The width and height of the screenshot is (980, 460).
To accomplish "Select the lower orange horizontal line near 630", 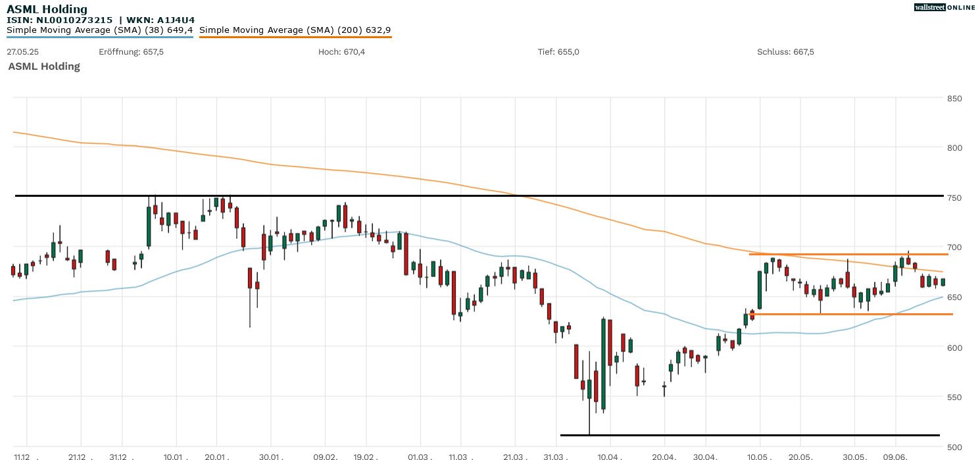I will click(848, 314).
